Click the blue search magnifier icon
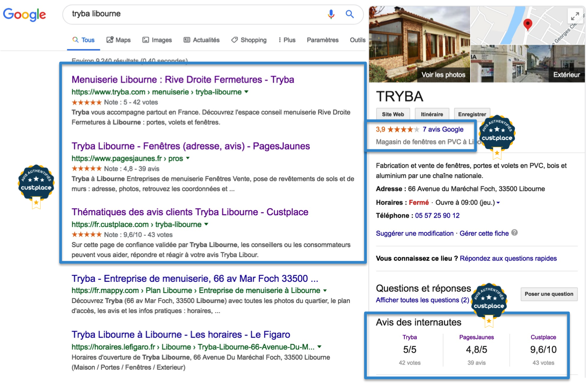 pos(350,14)
